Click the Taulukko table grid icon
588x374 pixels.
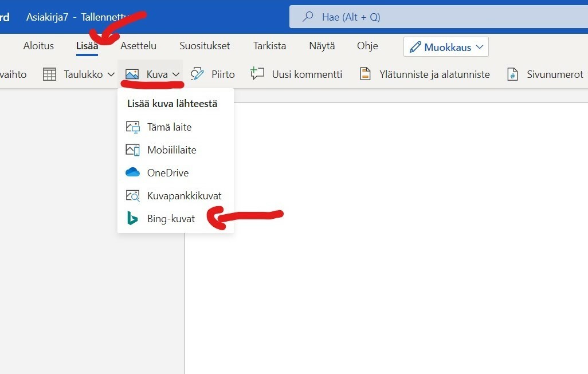[49, 74]
